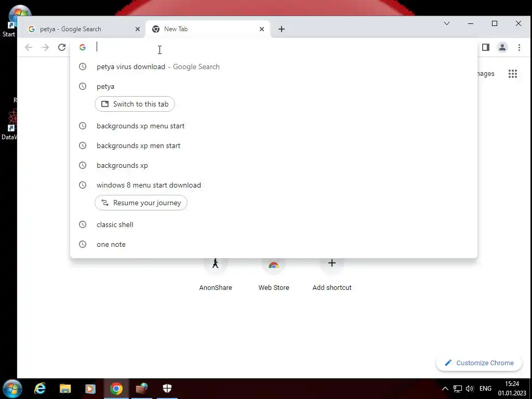Click the ENG language indicator
The height and width of the screenshot is (399, 532).
[x=486, y=389]
